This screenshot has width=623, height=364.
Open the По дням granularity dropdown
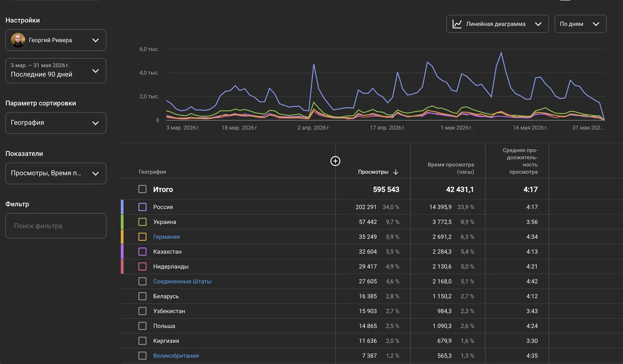coord(580,24)
